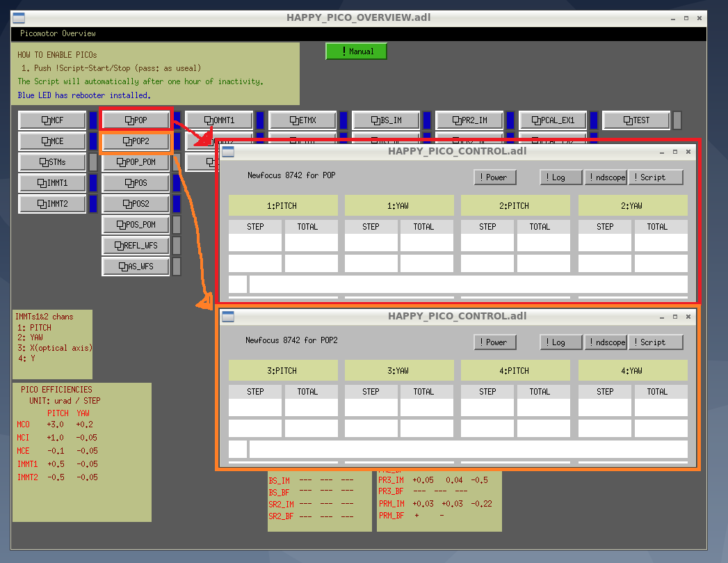Open the window menu icon of HAPPY_PICO_OVERVIEW
Image resolution: width=728 pixels, height=563 pixels.
pos(19,18)
